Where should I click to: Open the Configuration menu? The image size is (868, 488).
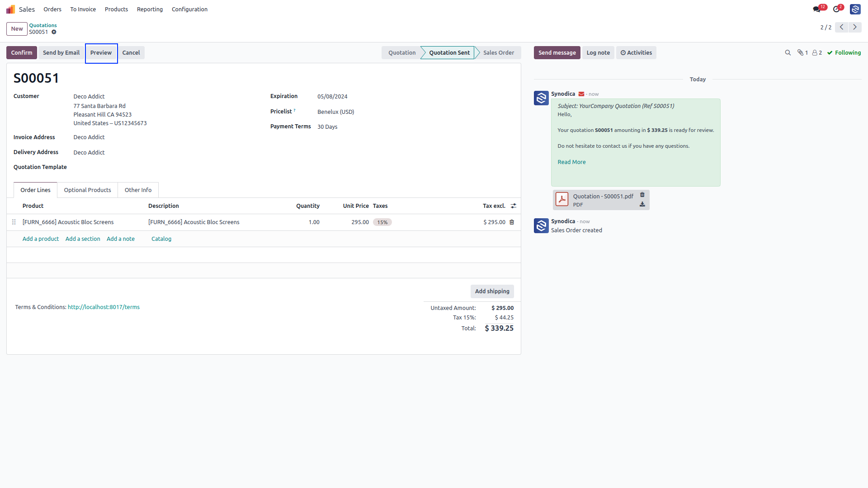coord(189,9)
